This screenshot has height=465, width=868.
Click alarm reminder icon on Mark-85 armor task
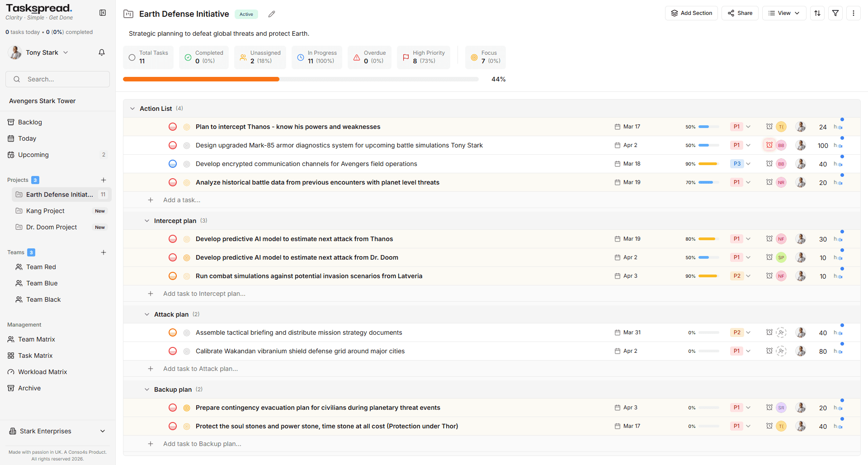tap(769, 145)
